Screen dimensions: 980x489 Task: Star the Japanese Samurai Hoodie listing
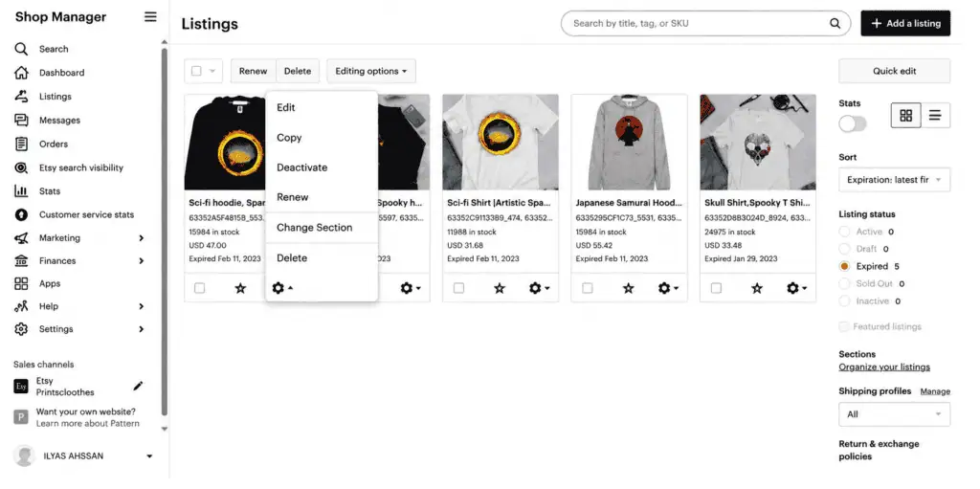pyautogui.click(x=628, y=288)
